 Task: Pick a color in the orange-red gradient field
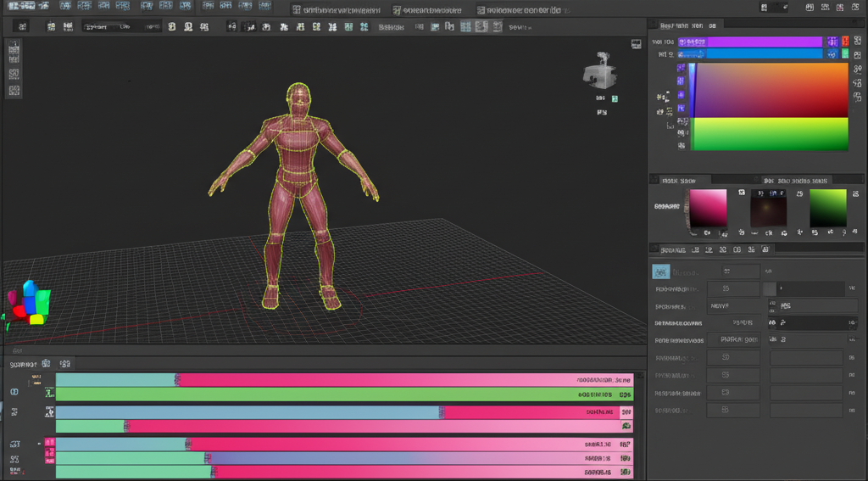(x=771, y=90)
